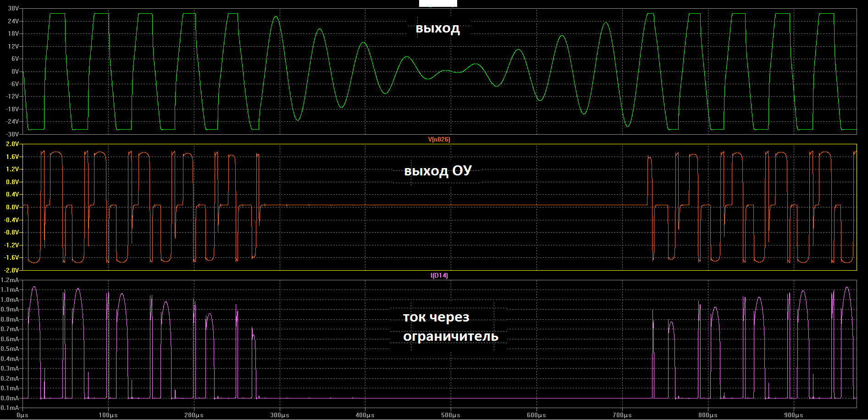Click the 700µs time axis label
The image size is (868, 420).
622,415
